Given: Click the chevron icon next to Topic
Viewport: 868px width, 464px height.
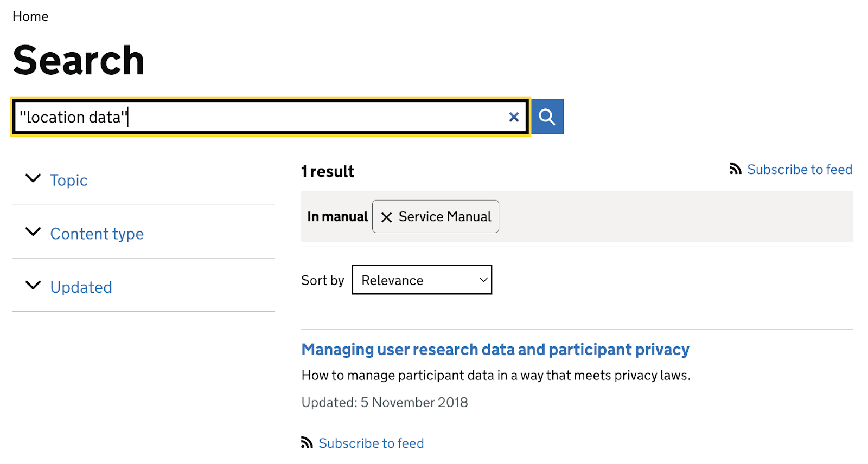Looking at the screenshot, I should 33,178.
